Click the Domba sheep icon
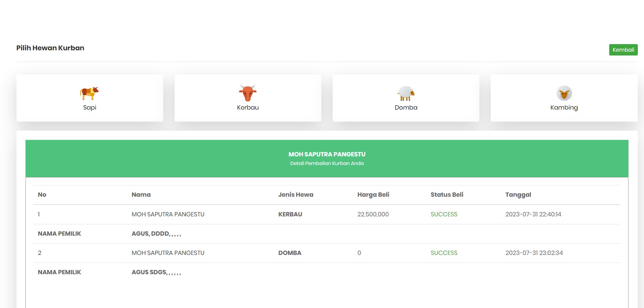Image resolution: width=644 pixels, height=308 pixels. click(406, 93)
